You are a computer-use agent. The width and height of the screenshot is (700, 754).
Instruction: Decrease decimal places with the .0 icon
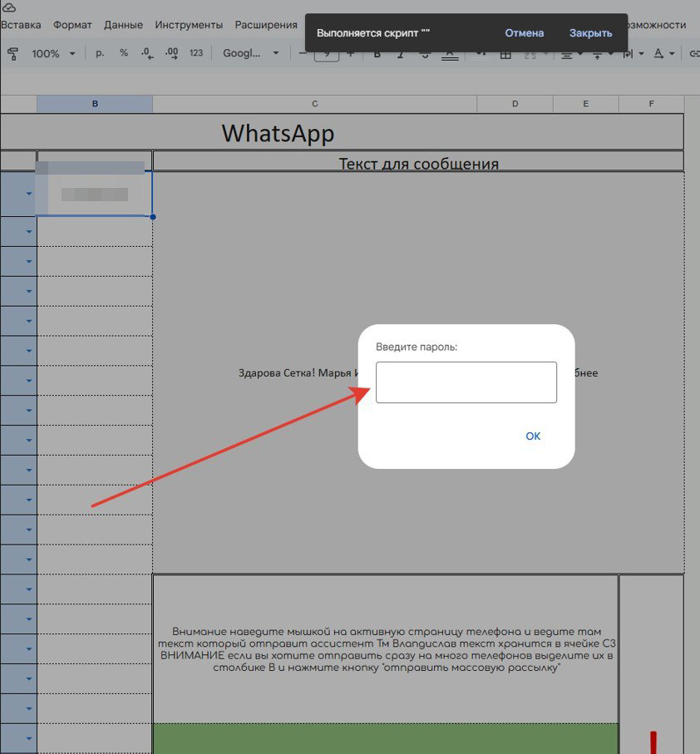(148, 53)
